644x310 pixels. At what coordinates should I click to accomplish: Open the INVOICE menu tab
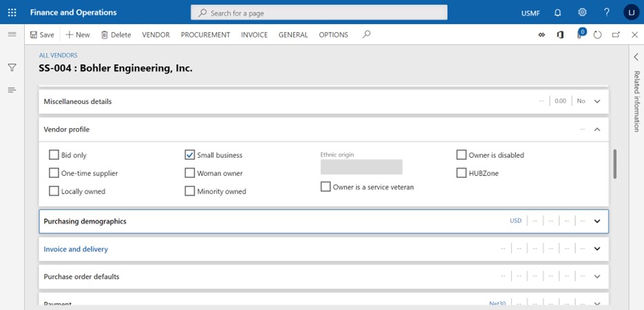click(254, 35)
